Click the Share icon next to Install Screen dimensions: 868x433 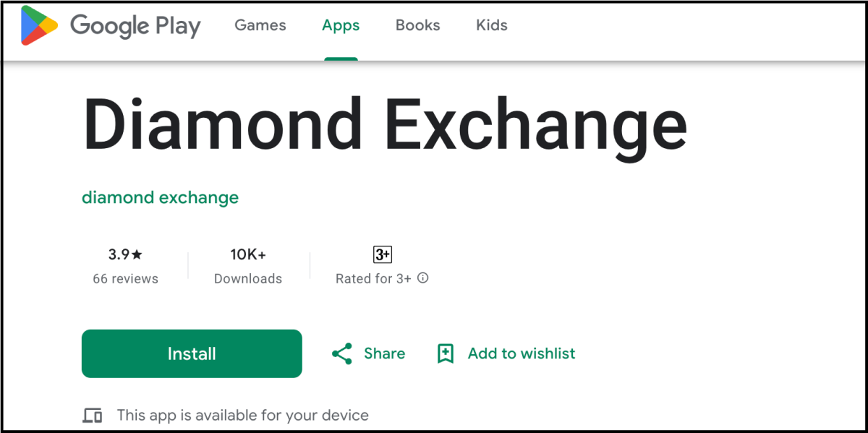[341, 353]
